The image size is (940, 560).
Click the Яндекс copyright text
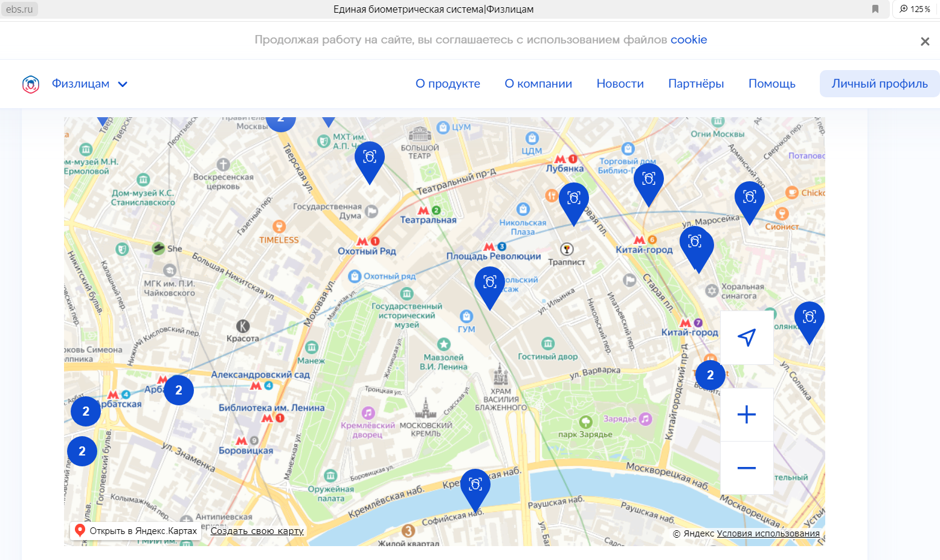pos(694,533)
